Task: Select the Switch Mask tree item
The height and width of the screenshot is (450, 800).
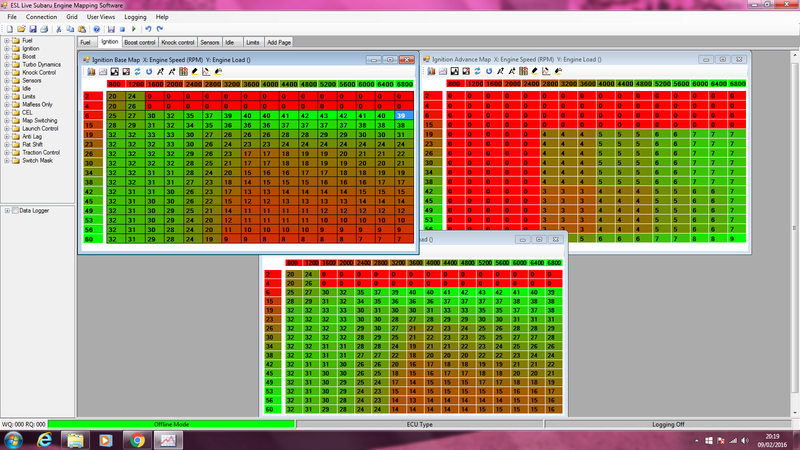Action: click(x=37, y=161)
